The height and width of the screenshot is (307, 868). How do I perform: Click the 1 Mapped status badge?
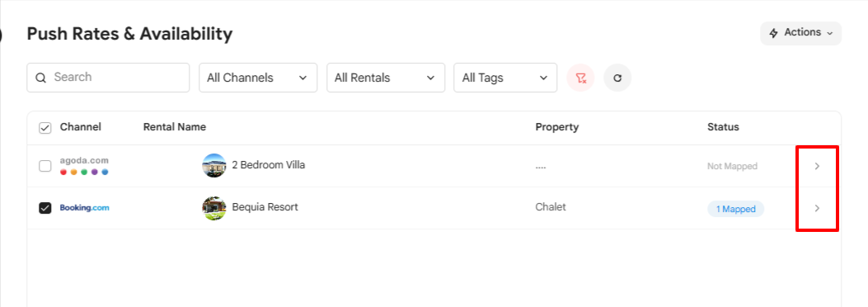click(x=735, y=209)
